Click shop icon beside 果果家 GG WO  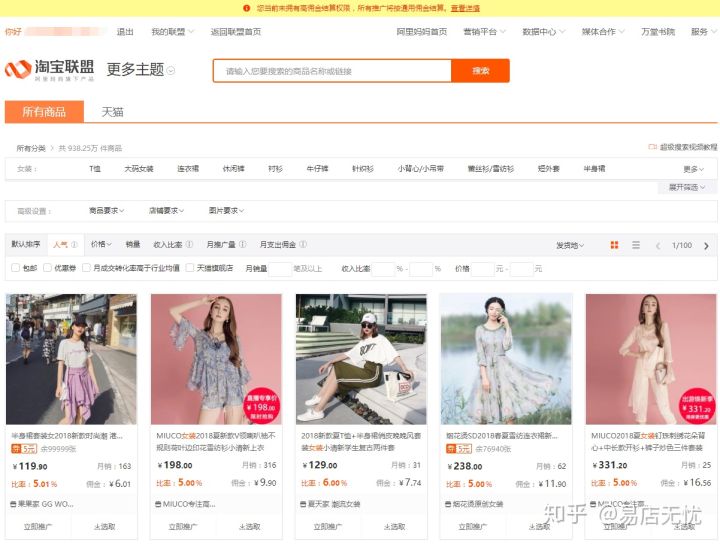tap(13, 504)
